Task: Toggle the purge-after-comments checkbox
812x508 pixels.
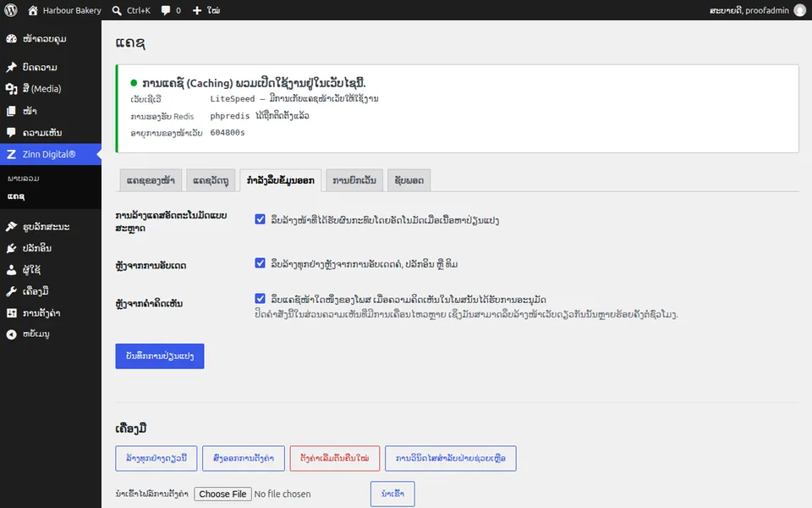Action: 260,299
